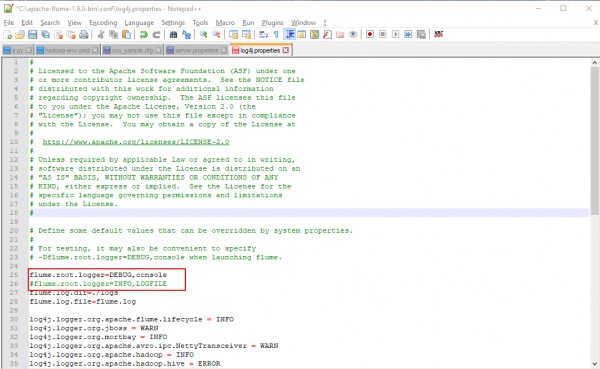The height and width of the screenshot is (369, 600).
Task: Switch to the server.properties tab
Action: 197,51
